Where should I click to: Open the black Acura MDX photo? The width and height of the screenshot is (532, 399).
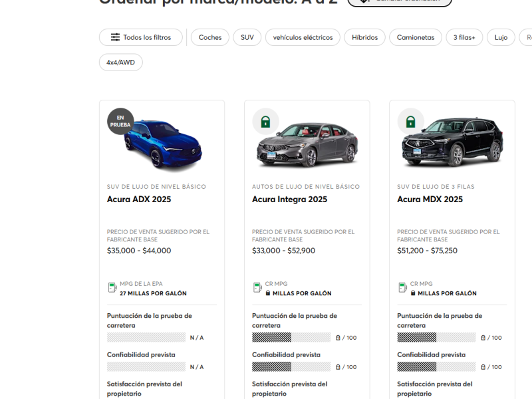point(452,142)
